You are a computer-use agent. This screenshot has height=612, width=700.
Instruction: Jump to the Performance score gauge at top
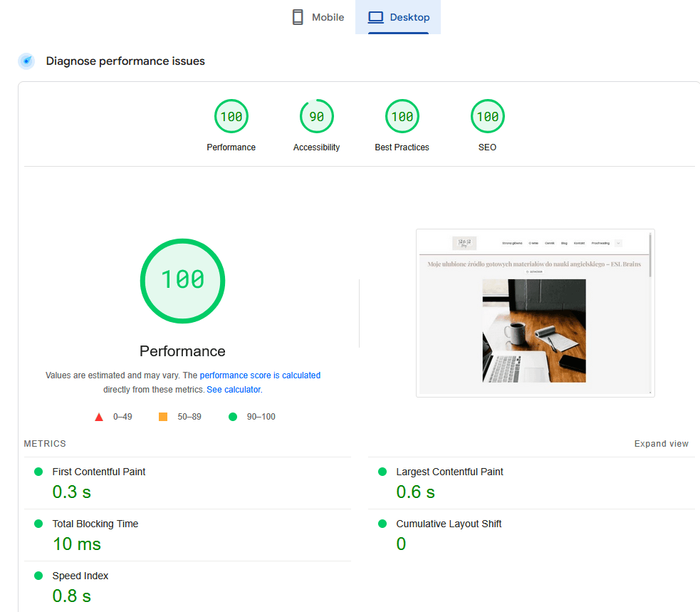coord(231,117)
